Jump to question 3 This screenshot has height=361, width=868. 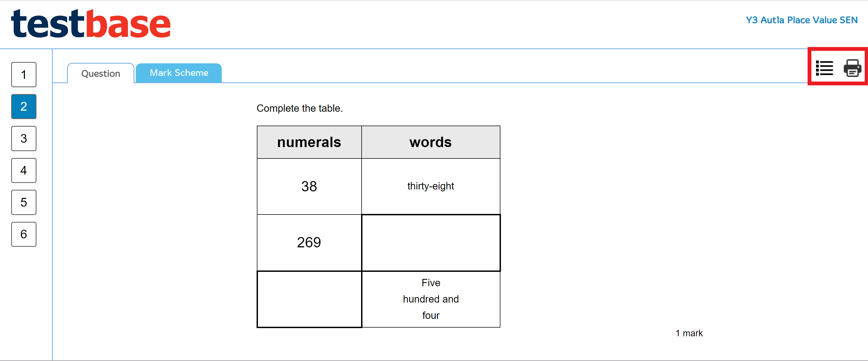24,138
